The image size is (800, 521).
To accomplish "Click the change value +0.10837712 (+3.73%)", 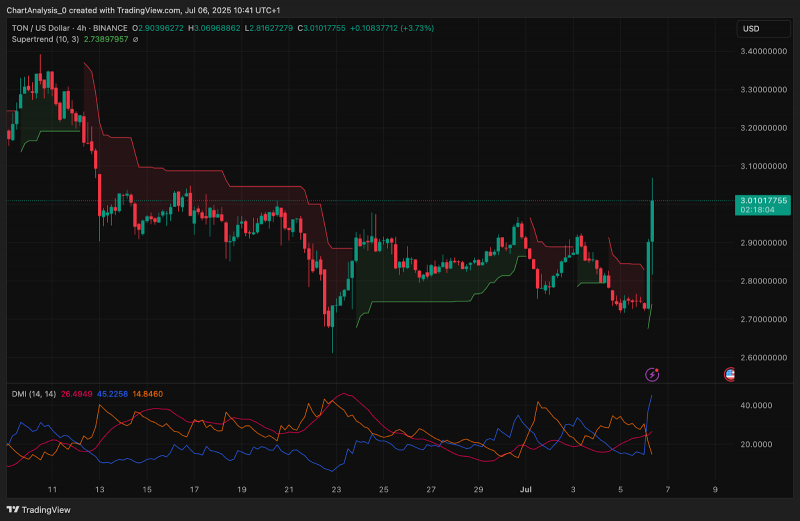I will coord(392,28).
